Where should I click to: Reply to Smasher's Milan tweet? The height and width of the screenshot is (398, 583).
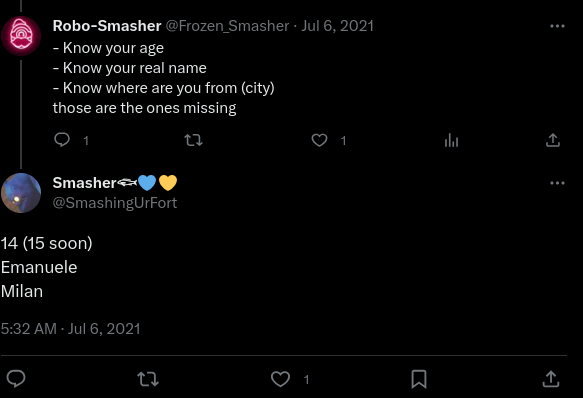pos(16,379)
